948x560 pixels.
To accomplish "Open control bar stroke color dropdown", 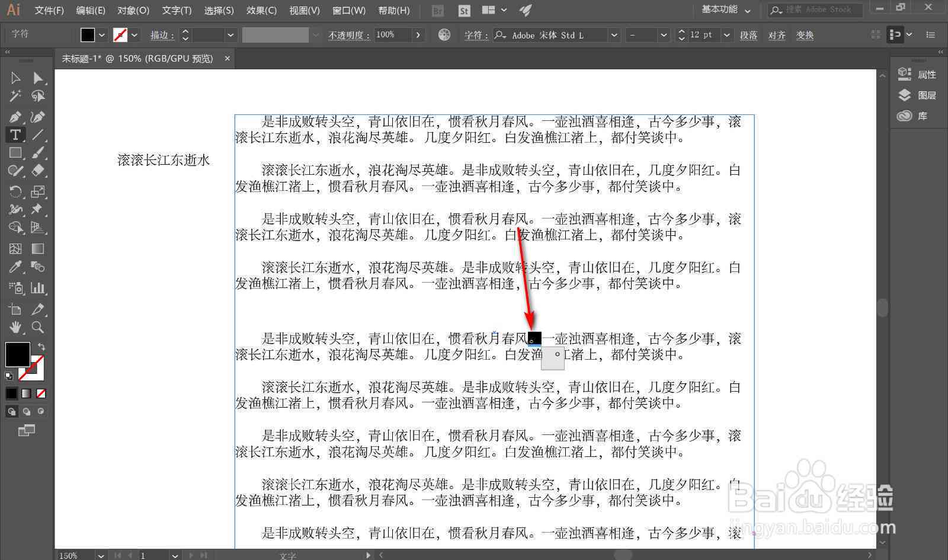I will (134, 35).
